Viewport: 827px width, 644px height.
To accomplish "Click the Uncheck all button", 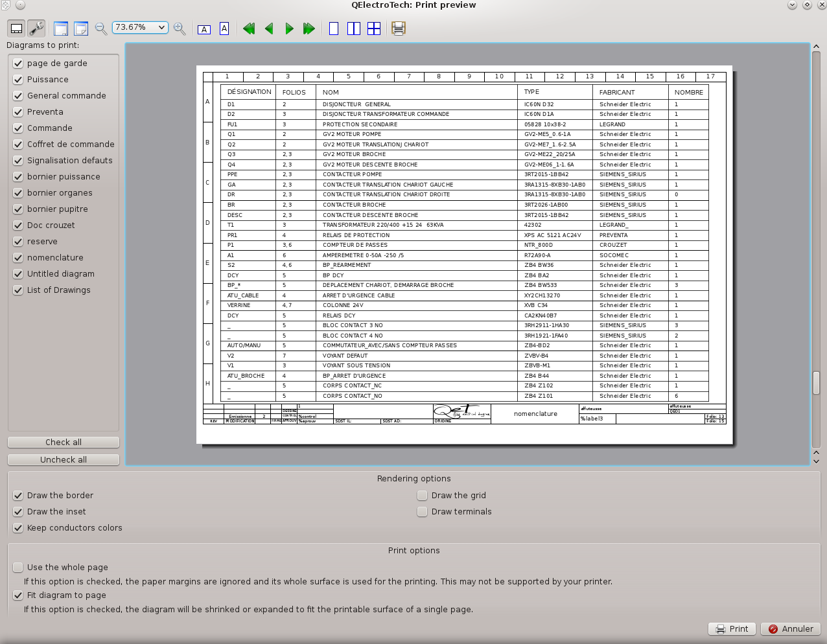I will 63,459.
